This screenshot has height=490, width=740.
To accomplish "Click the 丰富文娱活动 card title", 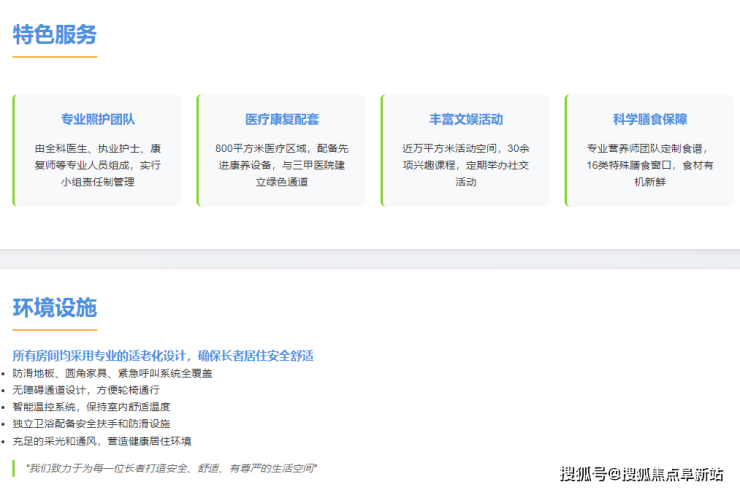I will [466, 119].
